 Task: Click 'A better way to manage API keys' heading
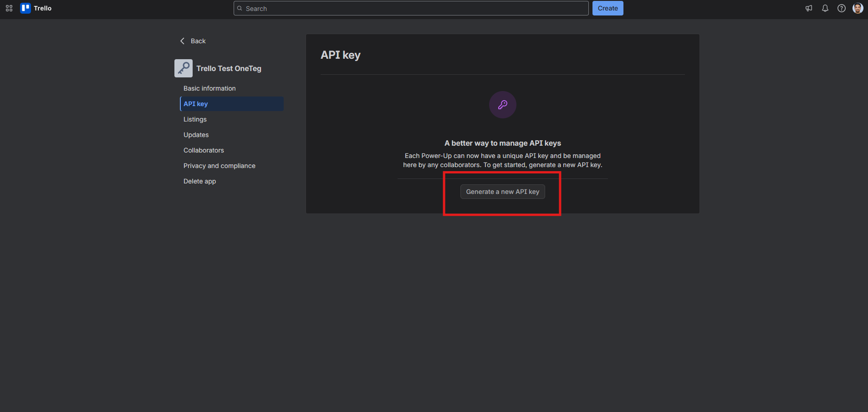[x=503, y=143]
